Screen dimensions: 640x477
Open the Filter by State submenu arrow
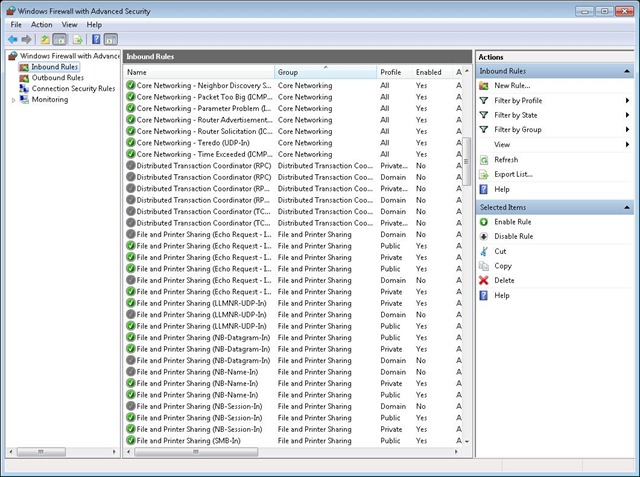tap(627, 115)
